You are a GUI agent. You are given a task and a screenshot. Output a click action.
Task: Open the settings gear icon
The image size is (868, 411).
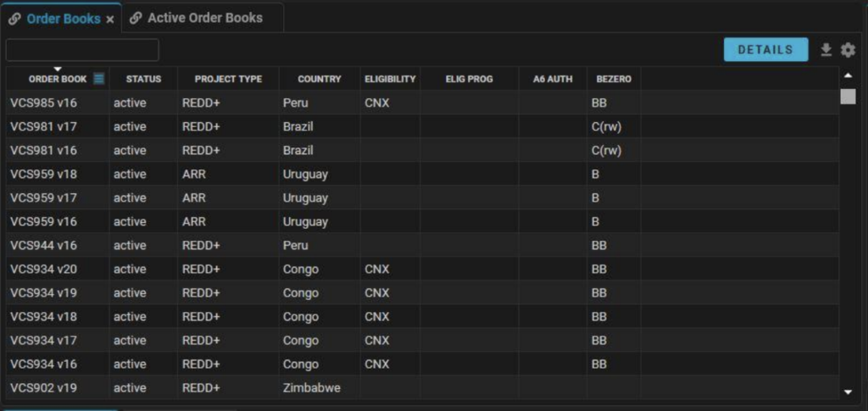(x=848, y=50)
